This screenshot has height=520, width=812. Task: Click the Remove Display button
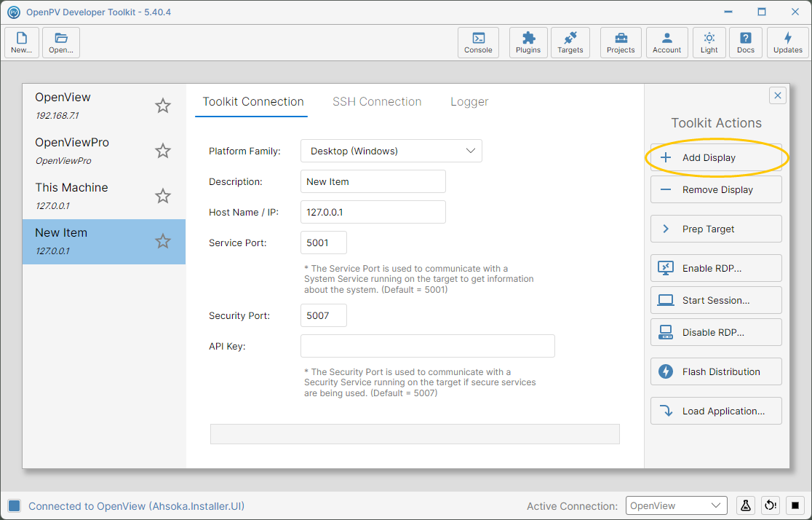coord(716,190)
